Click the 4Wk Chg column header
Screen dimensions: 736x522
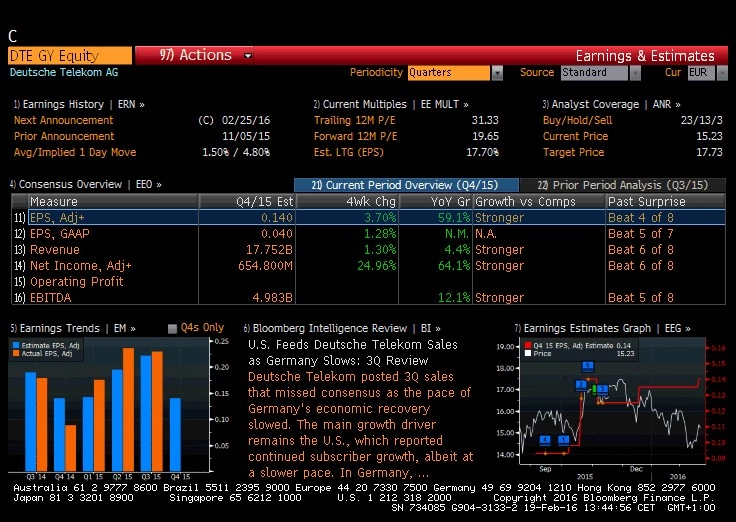347,202
